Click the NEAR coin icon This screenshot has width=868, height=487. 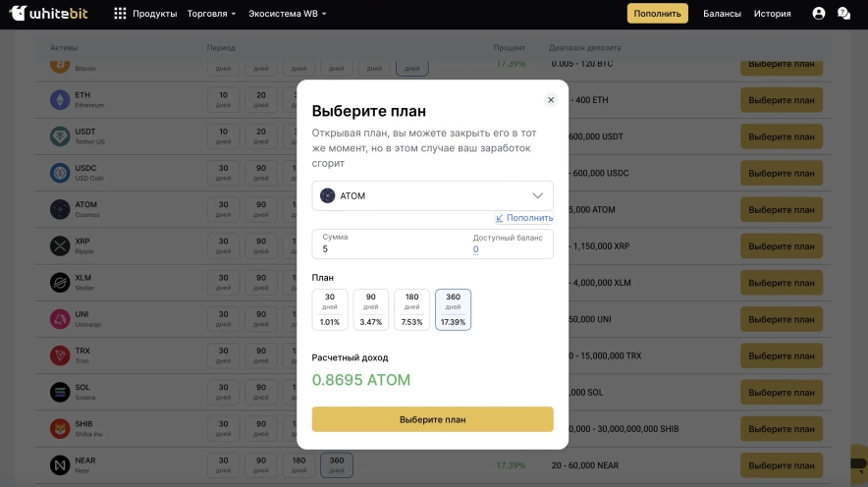click(58, 464)
